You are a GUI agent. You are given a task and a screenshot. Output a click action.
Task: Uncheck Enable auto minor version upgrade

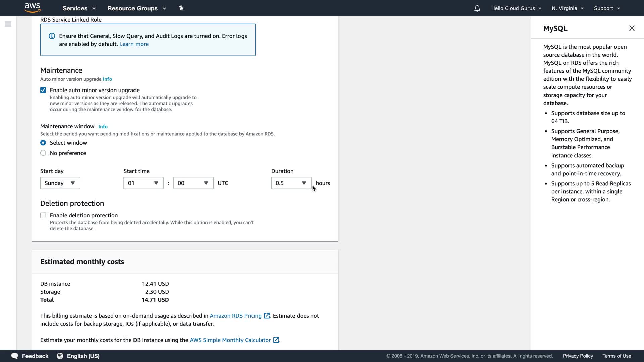43,90
